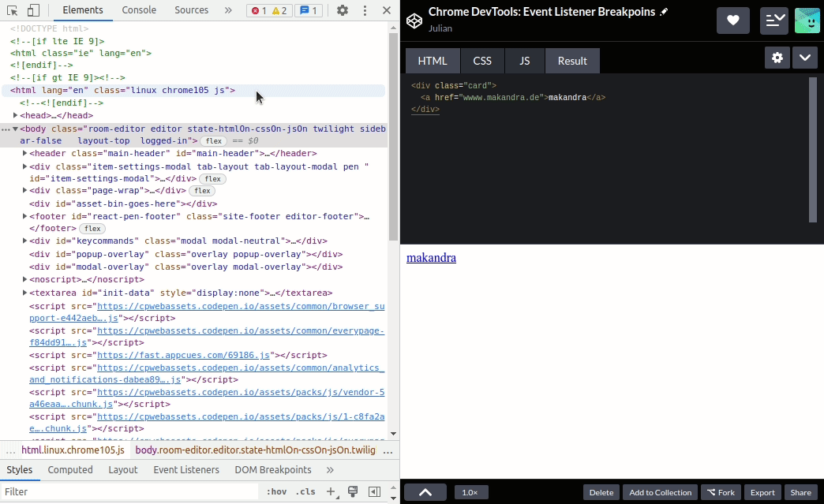Activate the inspect element picker tool
Viewport: 824px width, 504px height.
13,11
